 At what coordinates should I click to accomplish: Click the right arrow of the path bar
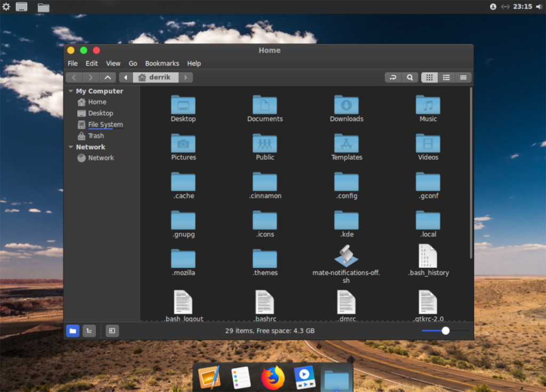(x=186, y=78)
